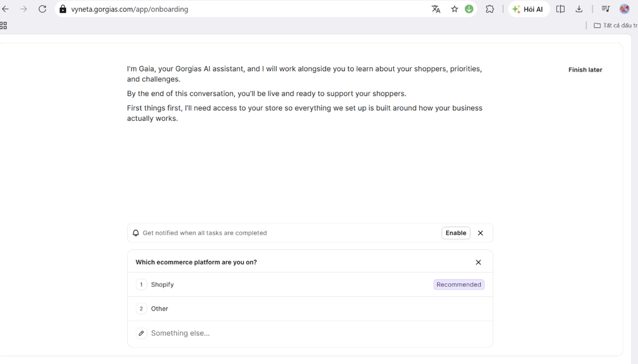Open the apps grid in bookmarks bar
This screenshot has height=364, width=638.
coord(4,26)
